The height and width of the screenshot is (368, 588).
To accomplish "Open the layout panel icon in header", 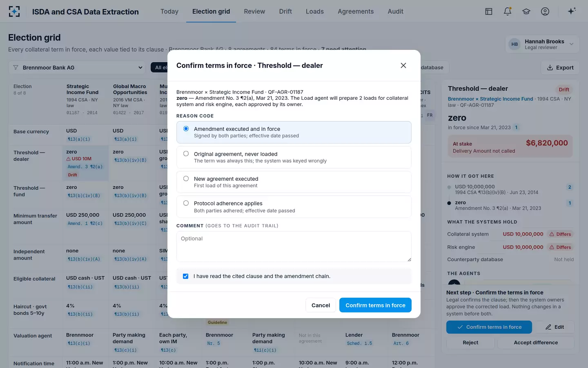I will pyautogui.click(x=489, y=11).
